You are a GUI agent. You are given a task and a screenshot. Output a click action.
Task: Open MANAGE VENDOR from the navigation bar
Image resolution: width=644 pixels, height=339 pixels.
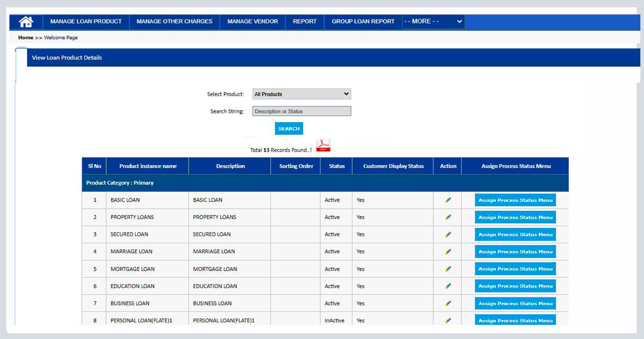tap(252, 21)
